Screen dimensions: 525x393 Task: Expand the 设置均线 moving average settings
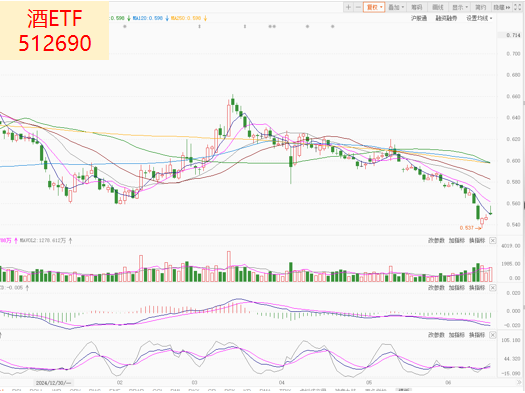click(x=479, y=18)
